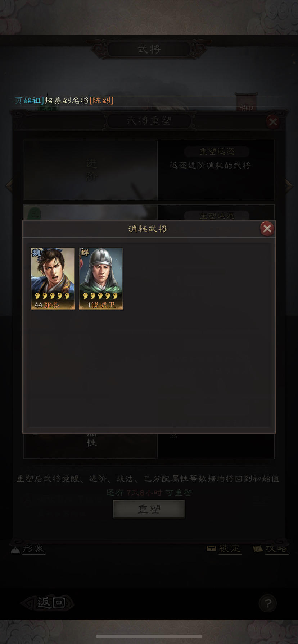
Task: Tap the 陈到 name in announcement
Action: pyautogui.click(x=102, y=101)
